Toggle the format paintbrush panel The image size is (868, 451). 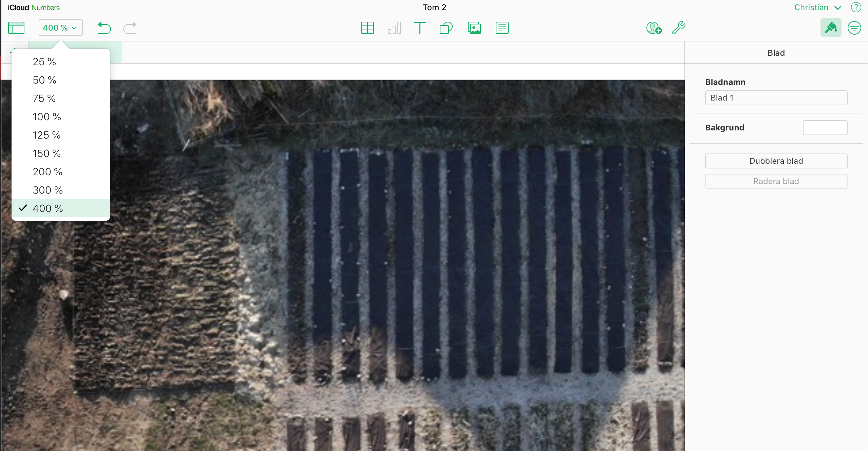tap(830, 28)
